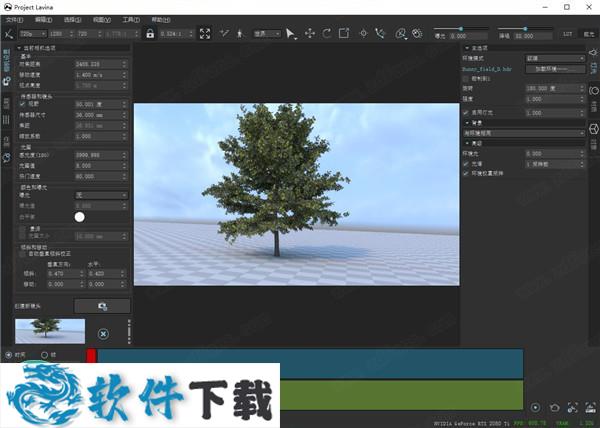
Task: Click the 加载环境 load environment button
Action: (x=557, y=69)
